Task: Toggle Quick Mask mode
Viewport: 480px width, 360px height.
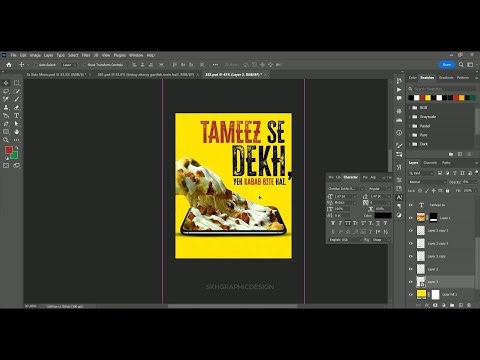Action: [6, 165]
